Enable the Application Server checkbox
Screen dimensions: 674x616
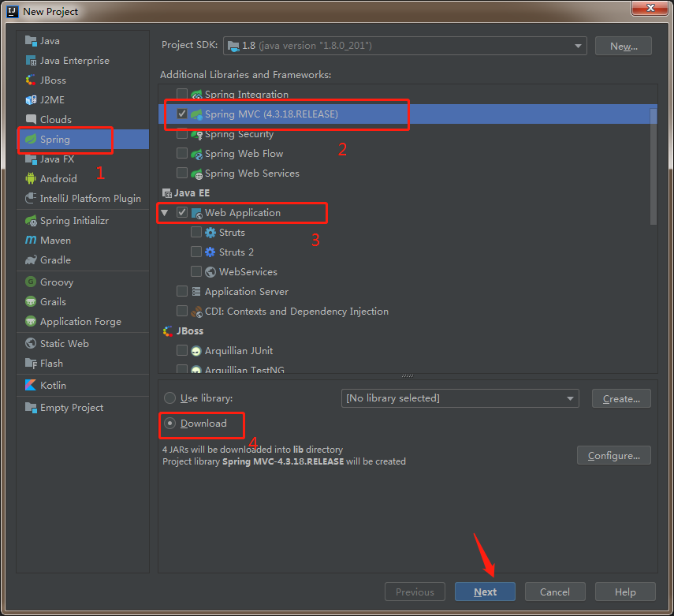pyautogui.click(x=182, y=291)
